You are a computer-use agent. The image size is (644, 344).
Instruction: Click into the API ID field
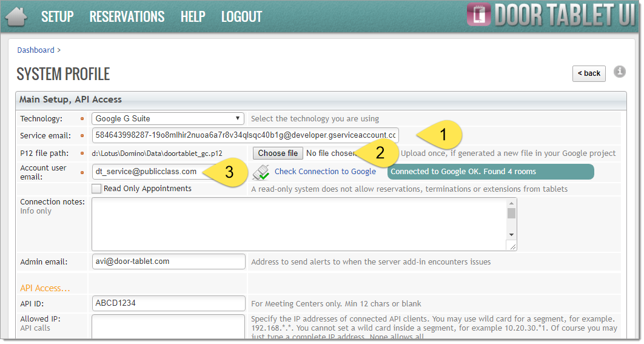[x=168, y=303]
